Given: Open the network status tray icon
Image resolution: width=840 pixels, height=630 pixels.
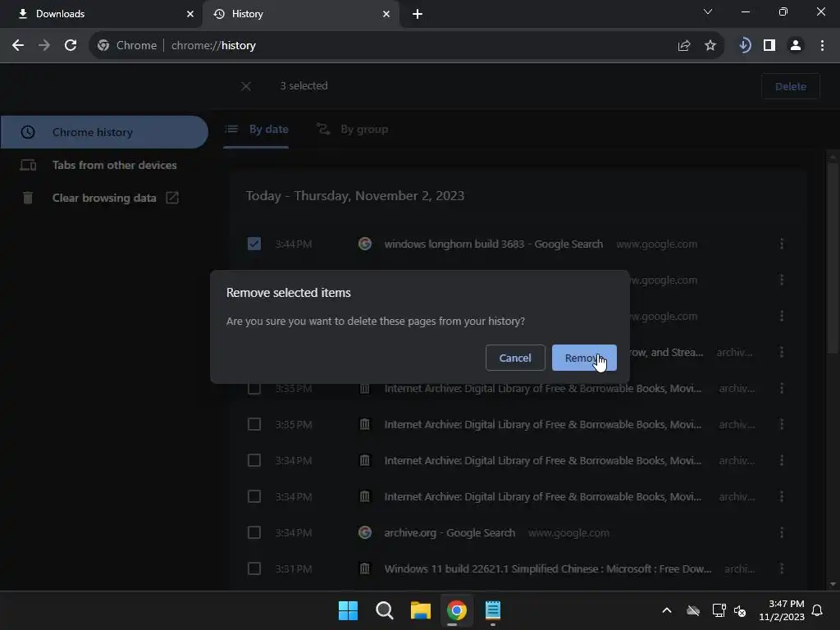Looking at the screenshot, I should click(719, 610).
